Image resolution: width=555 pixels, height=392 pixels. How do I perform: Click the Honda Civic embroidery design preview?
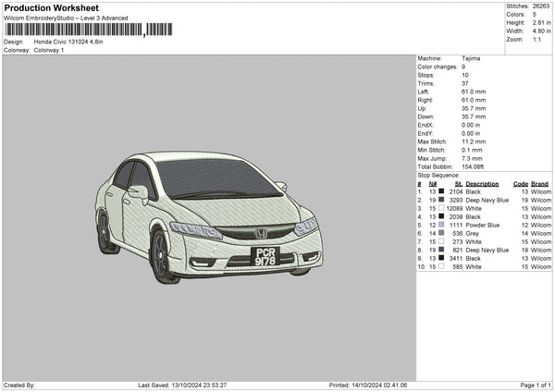[209, 216]
